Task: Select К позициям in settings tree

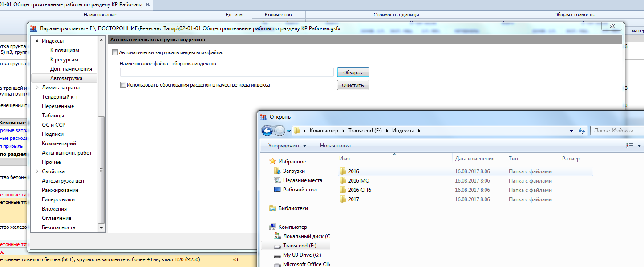Action: tap(65, 50)
